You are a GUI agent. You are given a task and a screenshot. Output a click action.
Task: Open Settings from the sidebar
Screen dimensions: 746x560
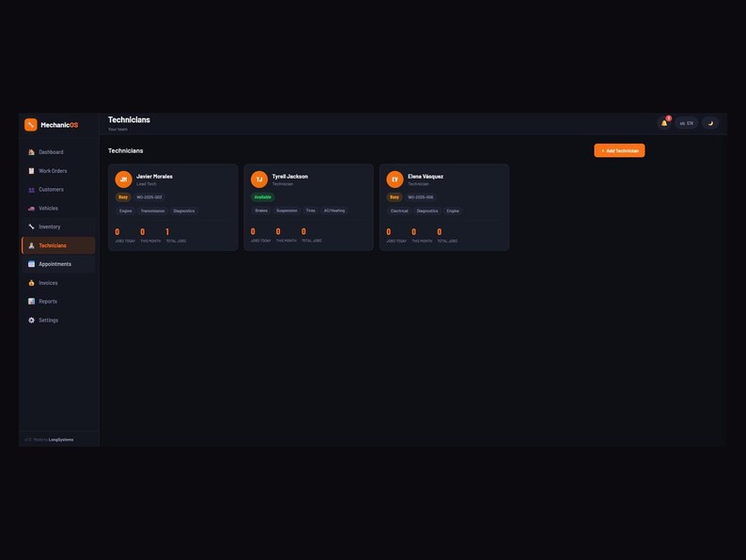pyautogui.click(x=58, y=320)
